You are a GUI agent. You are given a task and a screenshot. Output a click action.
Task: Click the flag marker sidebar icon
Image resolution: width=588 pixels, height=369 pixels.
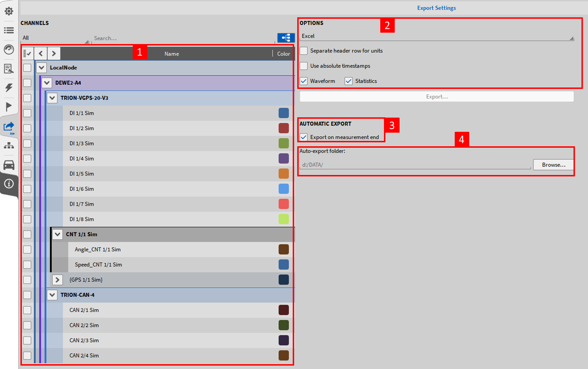coord(9,107)
